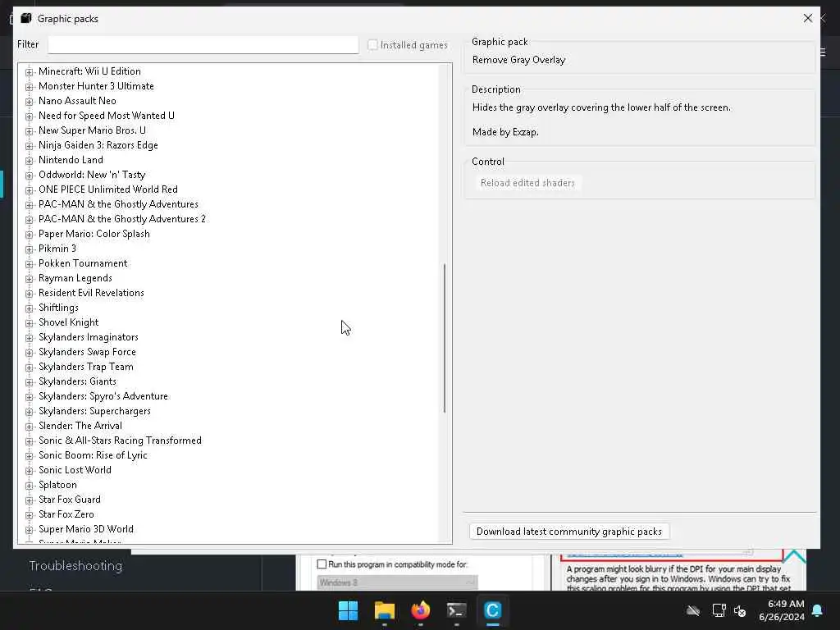Expand the Nintendo Land graphic packs

click(x=29, y=161)
